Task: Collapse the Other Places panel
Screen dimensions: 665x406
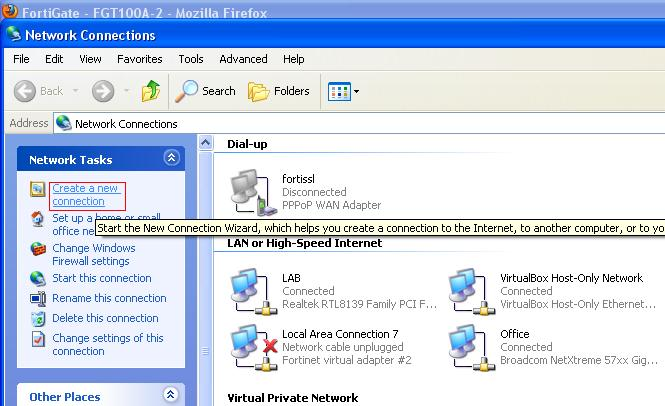Action: point(170,395)
